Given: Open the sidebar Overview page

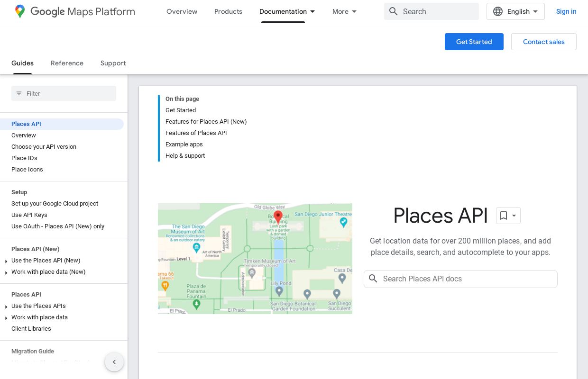Looking at the screenshot, I should coord(24,135).
